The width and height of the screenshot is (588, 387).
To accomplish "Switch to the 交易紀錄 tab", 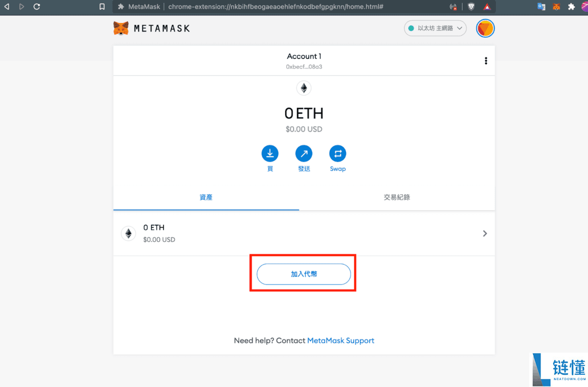I will coord(397,197).
